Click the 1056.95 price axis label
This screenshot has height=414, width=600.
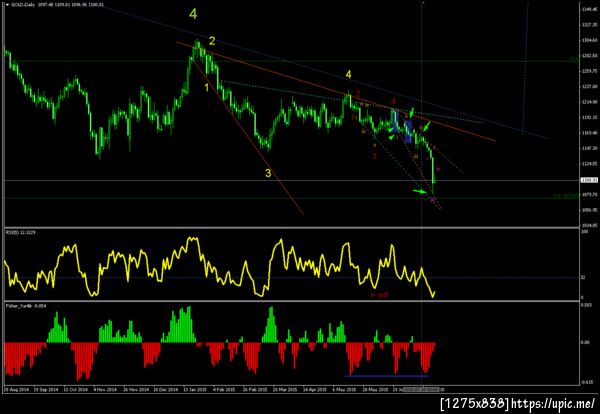(x=589, y=210)
